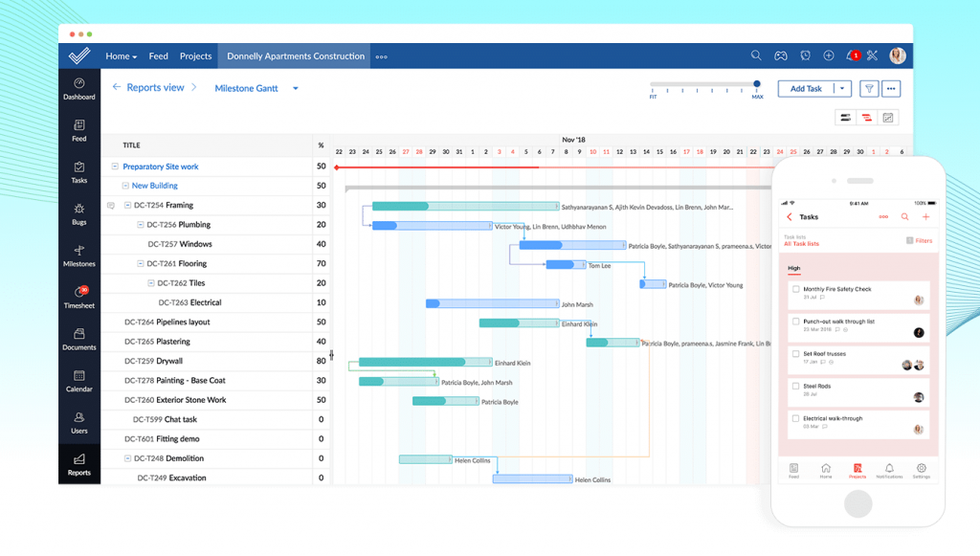Screen dimensions: 980x556
Task: Open the Milestone Gantt dropdown arrow
Action: point(296,89)
